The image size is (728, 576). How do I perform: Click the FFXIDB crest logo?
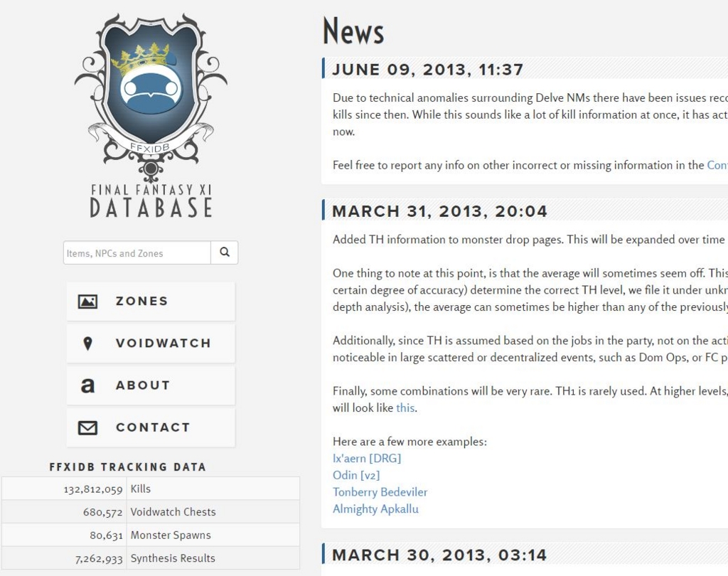151,98
